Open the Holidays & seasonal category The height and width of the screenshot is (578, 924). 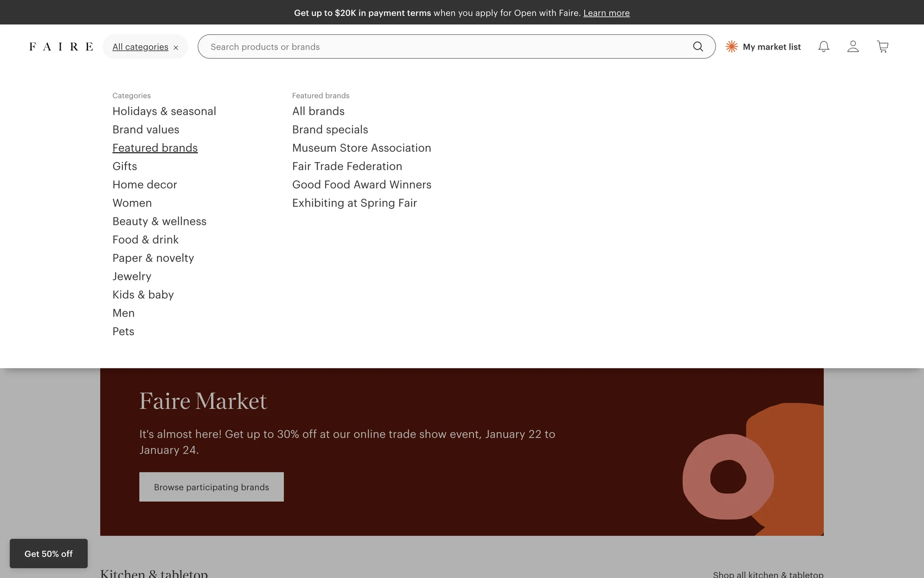pos(164,111)
